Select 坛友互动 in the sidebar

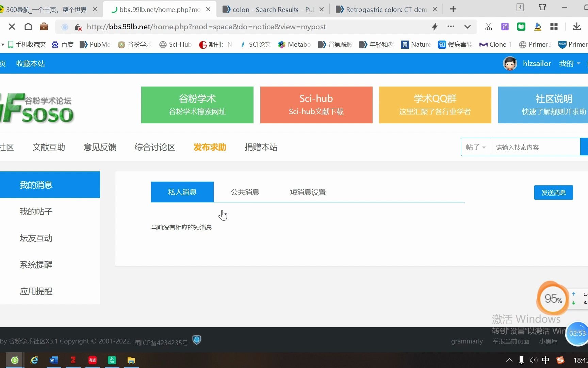pos(50,238)
